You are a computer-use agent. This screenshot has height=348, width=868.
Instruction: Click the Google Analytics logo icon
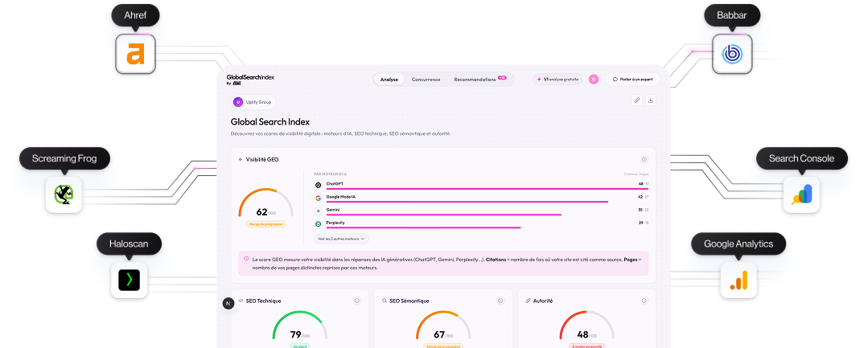(x=738, y=280)
